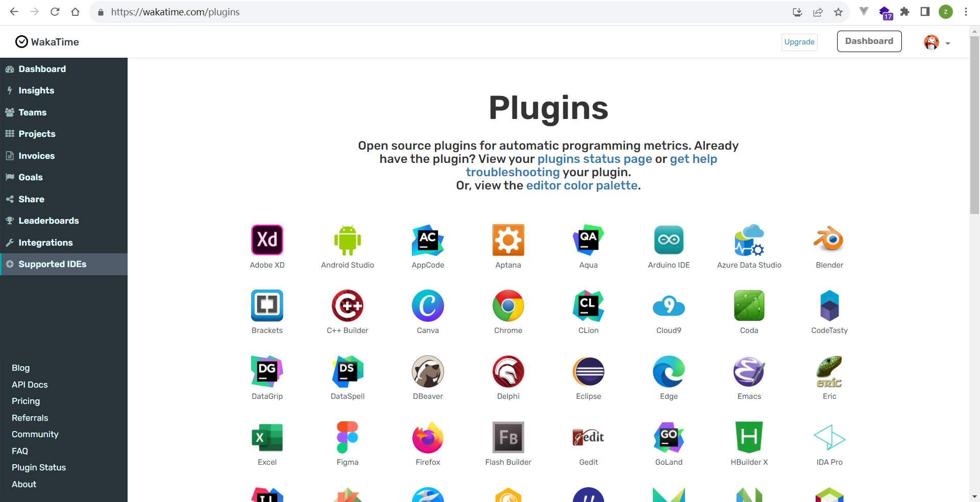Screen dimensions: 980x502
Task: Open the Teams sidebar item
Action: pos(64,112)
